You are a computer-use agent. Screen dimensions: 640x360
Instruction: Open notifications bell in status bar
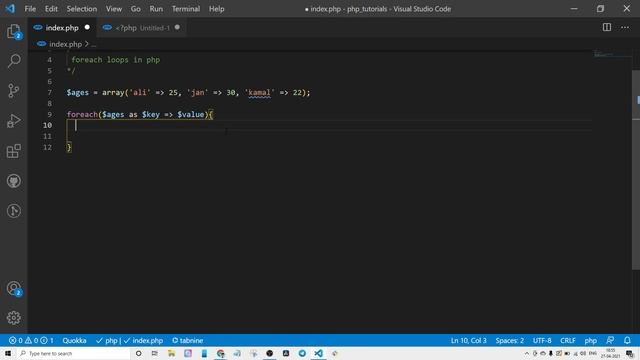(x=627, y=340)
